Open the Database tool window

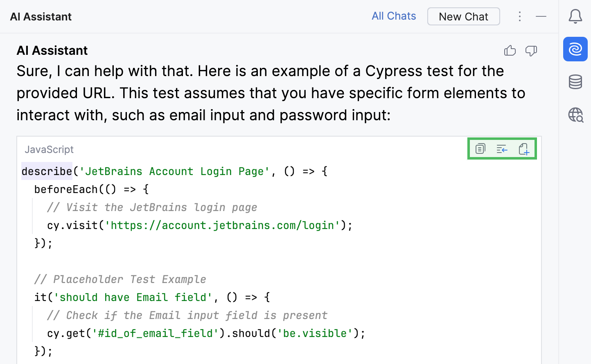click(x=575, y=82)
